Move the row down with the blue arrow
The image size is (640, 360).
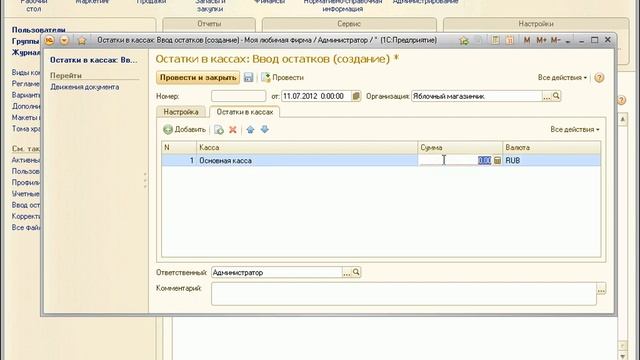264,130
